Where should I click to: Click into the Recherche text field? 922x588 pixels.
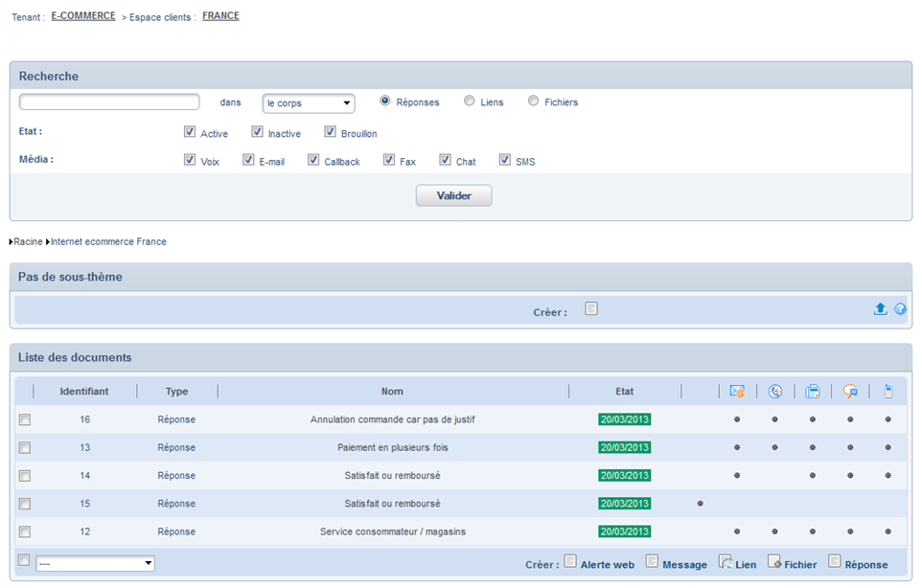click(x=109, y=102)
